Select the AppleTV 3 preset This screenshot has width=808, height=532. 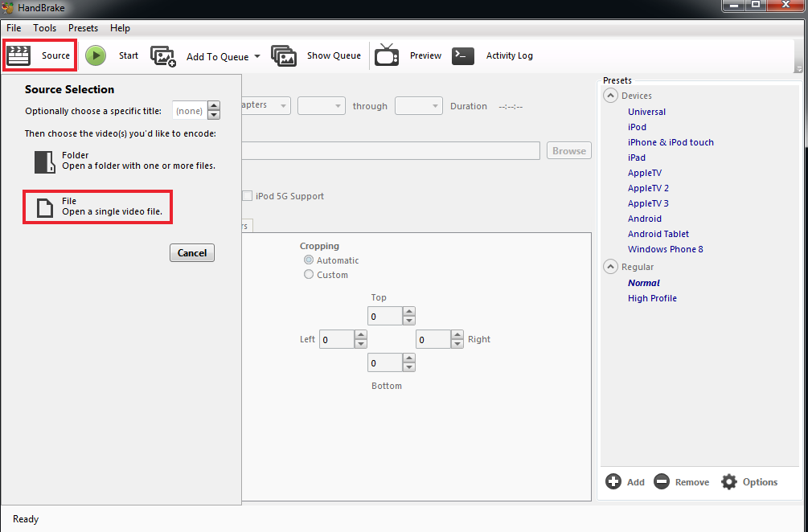pyautogui.click(x=648, y=203)
